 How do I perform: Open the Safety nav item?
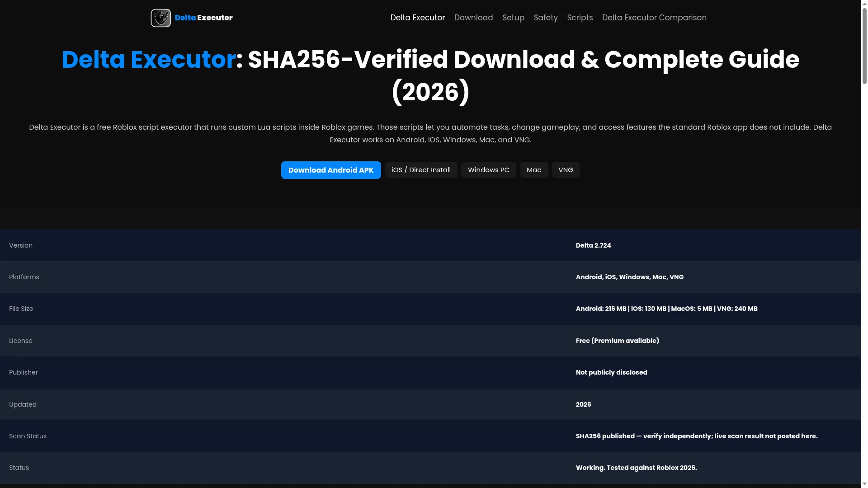(546, 18)
